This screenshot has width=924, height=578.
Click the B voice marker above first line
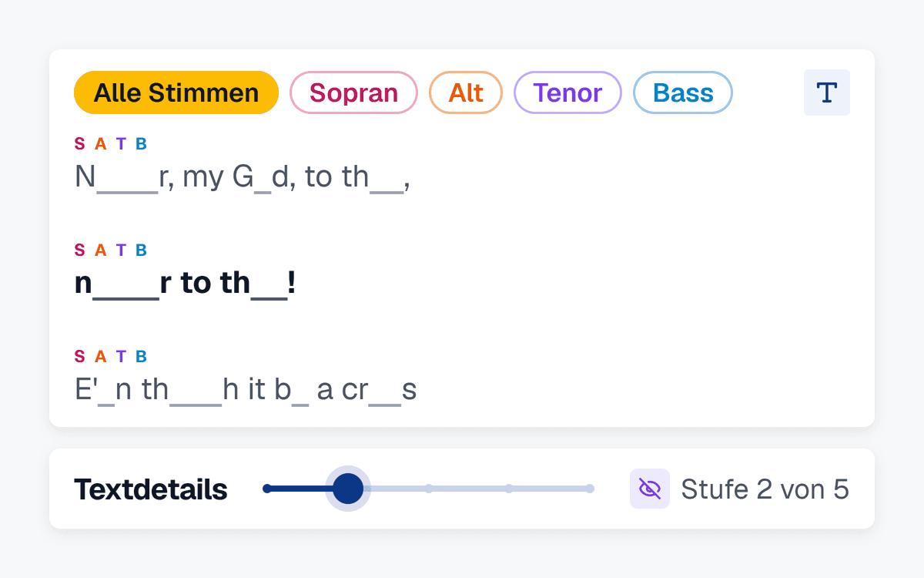141,143
